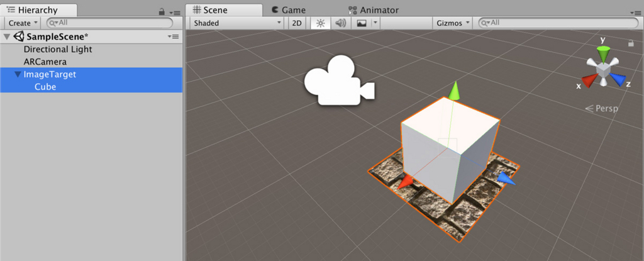This screenshot has width=644, height=261.
Task: Open the Scene panel context menu icon
Action: coord(635,13)
